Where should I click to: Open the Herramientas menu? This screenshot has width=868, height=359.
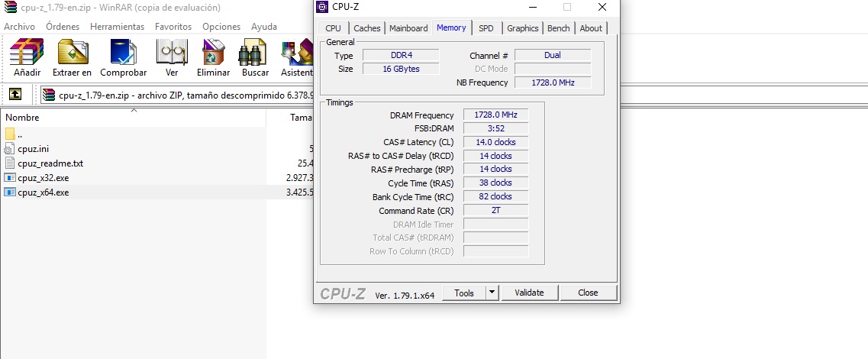117,27
